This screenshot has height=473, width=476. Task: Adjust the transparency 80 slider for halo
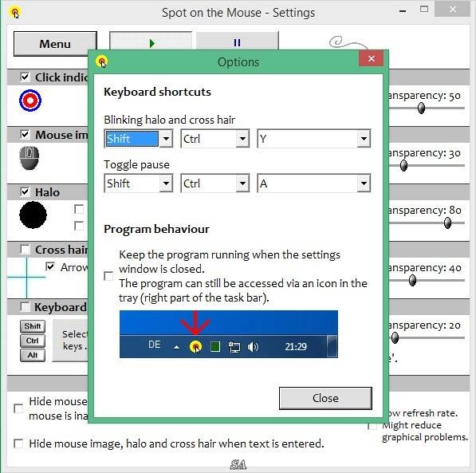click(x=447, y=223)
